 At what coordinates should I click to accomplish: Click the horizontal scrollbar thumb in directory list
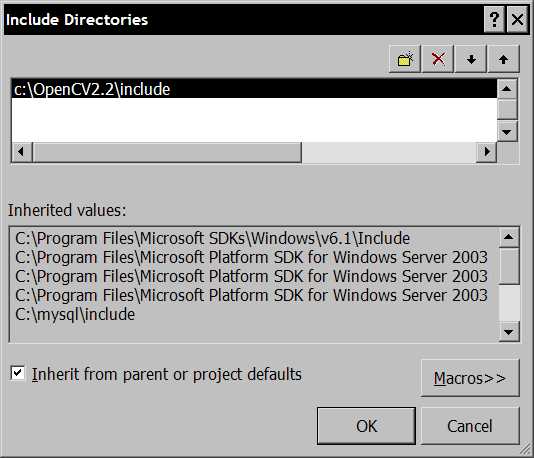tap(167, 152)
